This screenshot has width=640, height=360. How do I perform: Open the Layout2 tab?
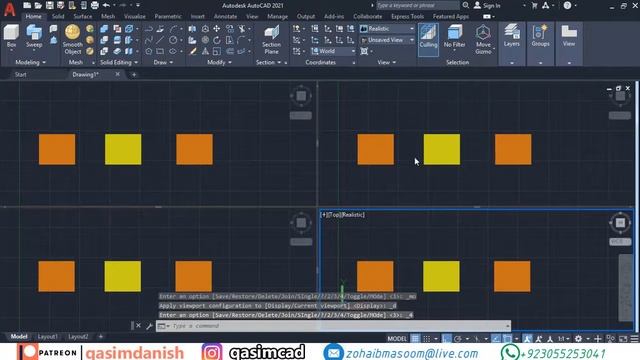pyautogui.click(x=78, y=336)
